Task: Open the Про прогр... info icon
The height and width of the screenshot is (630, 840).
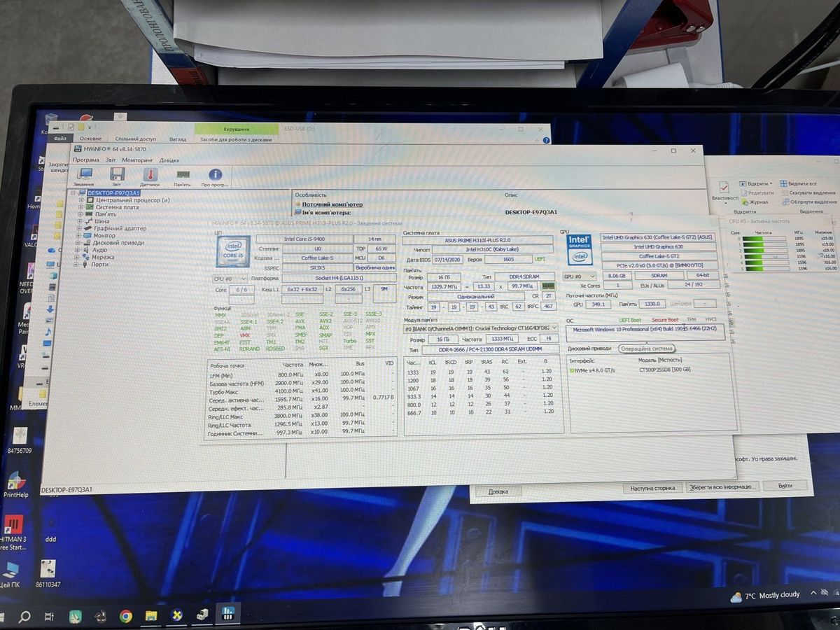Action: (215, 177)
